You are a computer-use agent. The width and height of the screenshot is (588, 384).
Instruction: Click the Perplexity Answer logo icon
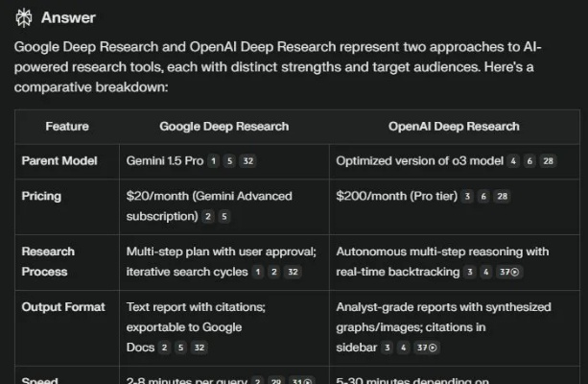[x=25, y=17]
